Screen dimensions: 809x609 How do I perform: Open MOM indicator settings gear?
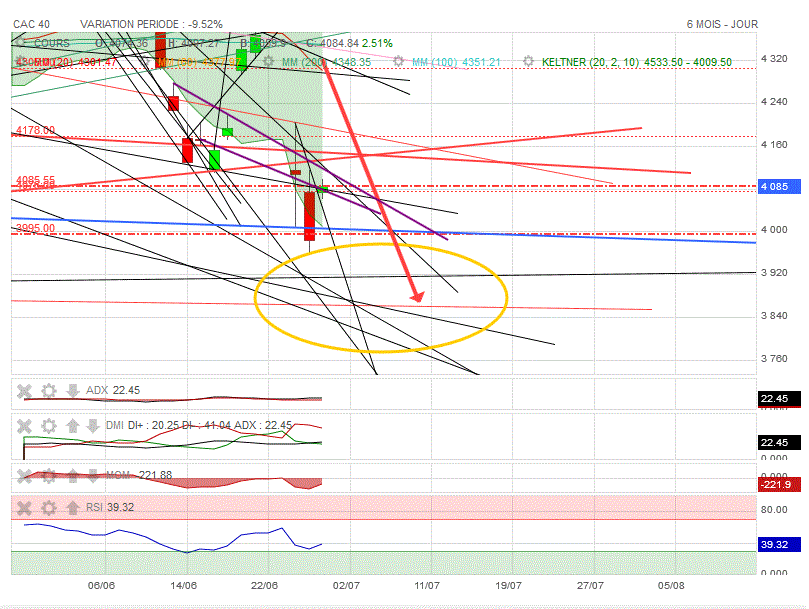pyautogui.click(x=48, y=475)
